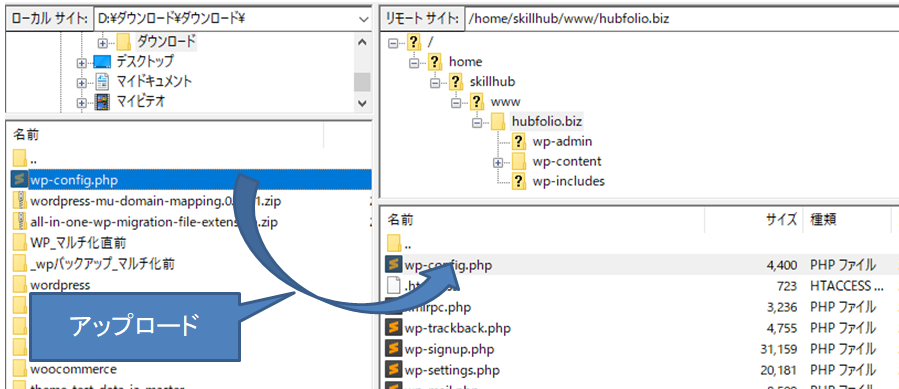Expand the マイドキュメント tree node
The width and height of the screenshot is (899, 389).
click(x=81, y=83)
